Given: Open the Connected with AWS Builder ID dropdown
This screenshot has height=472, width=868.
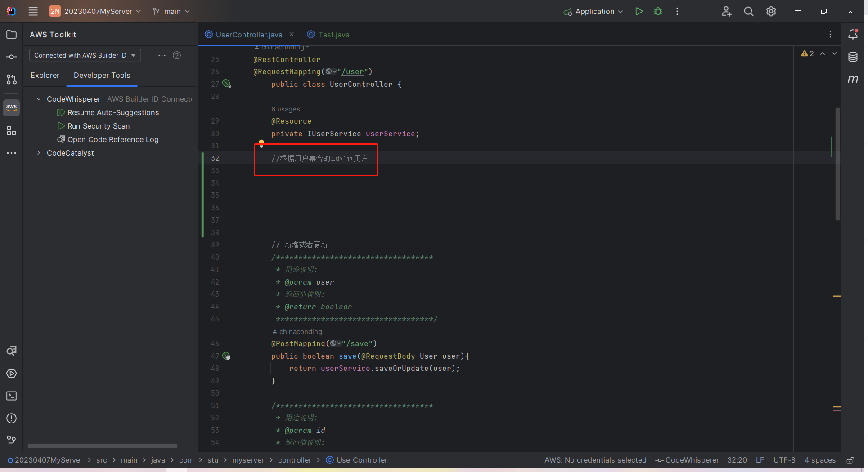Looking at the screenshot, I should [x=85, y=55].
